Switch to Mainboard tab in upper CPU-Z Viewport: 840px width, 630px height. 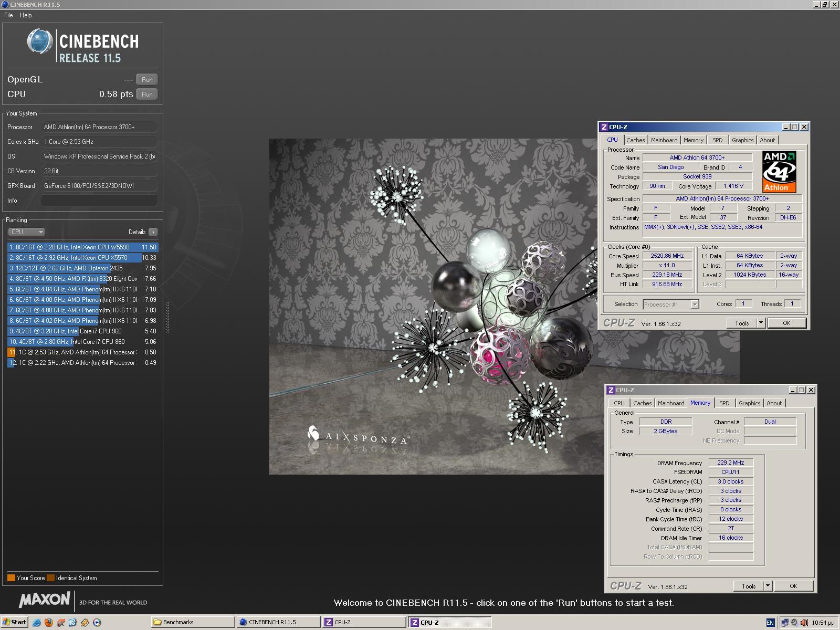tap(664, 140)
